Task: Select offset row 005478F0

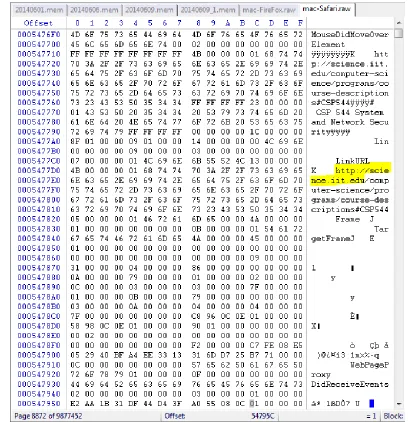Action: click(x=39, y=345)
